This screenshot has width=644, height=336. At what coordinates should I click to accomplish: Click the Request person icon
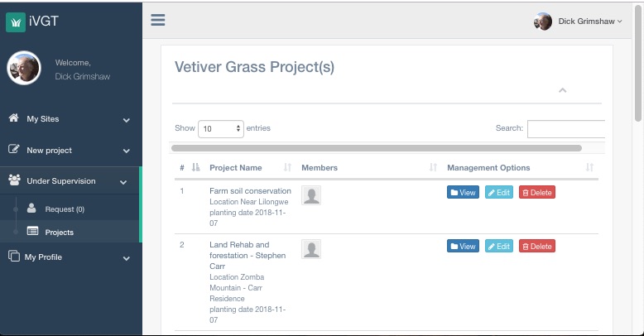[31, 208]
